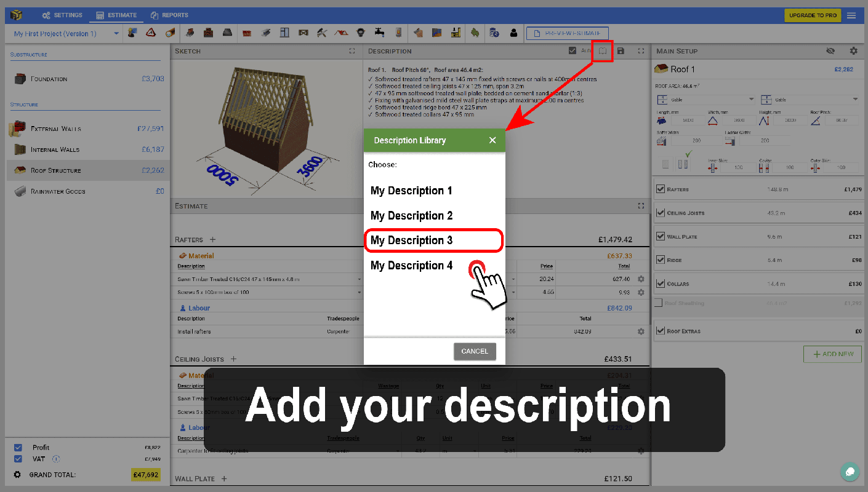Open the second Gable roof type dropdown
The height and width of the screenshot is (492, 868).
pos(810,99)
